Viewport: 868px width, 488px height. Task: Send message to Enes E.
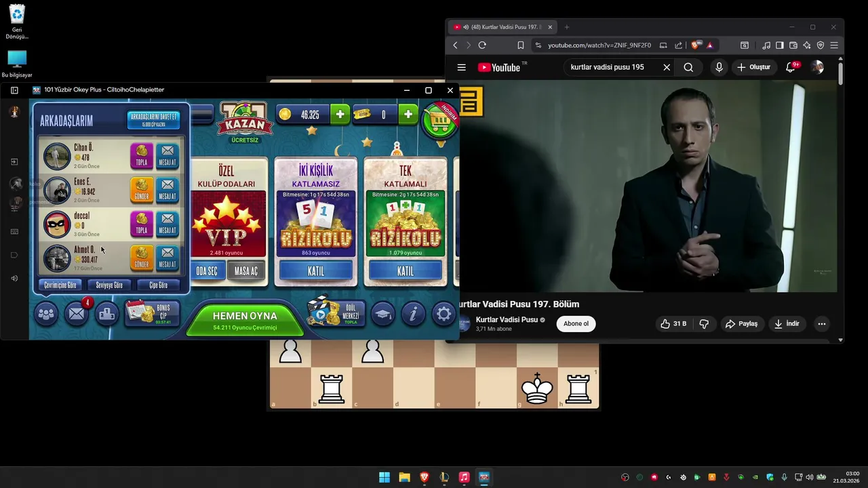[167, 190]
